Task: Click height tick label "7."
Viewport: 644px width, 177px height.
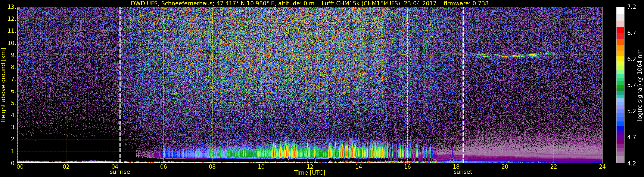Action: point(13,79)
